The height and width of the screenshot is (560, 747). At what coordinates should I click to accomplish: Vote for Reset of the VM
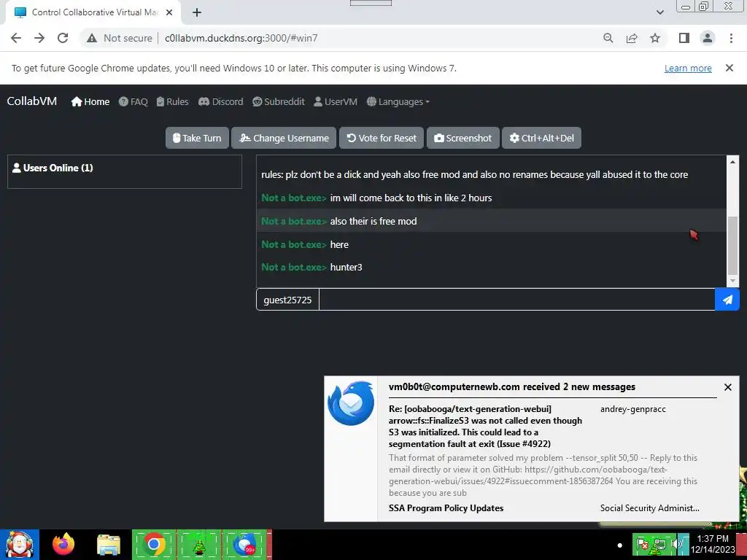[382, 138]
